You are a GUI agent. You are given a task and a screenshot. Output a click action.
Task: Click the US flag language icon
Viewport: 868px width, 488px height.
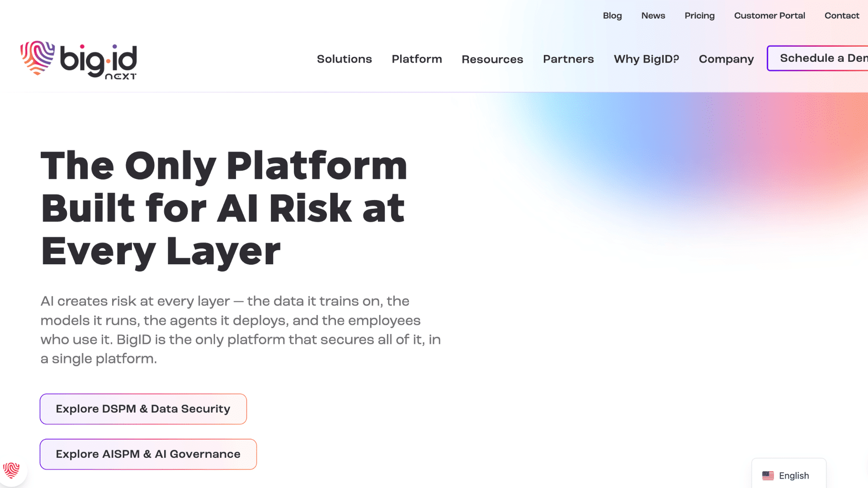[768, 475]
